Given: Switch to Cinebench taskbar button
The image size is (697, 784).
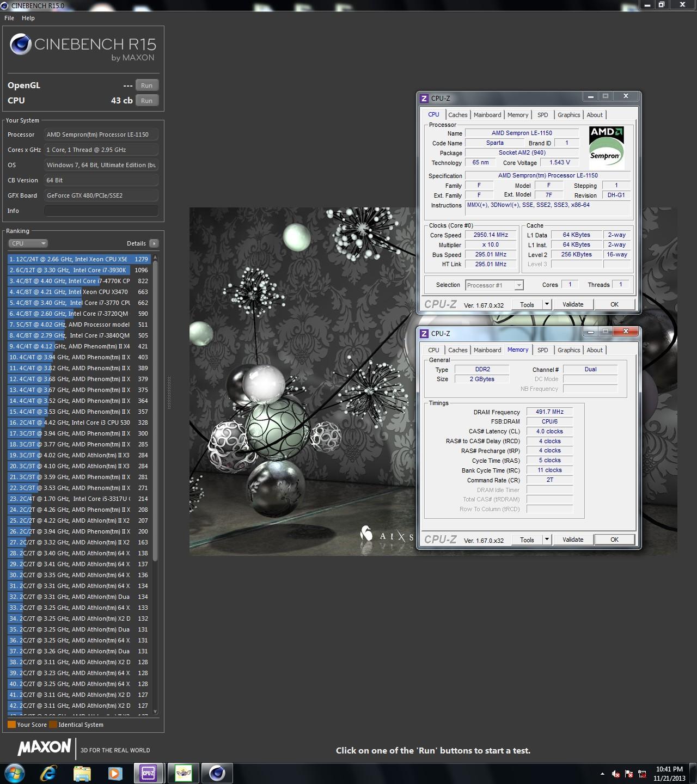Looking at the screenshot, I should [x=217, y=773].
